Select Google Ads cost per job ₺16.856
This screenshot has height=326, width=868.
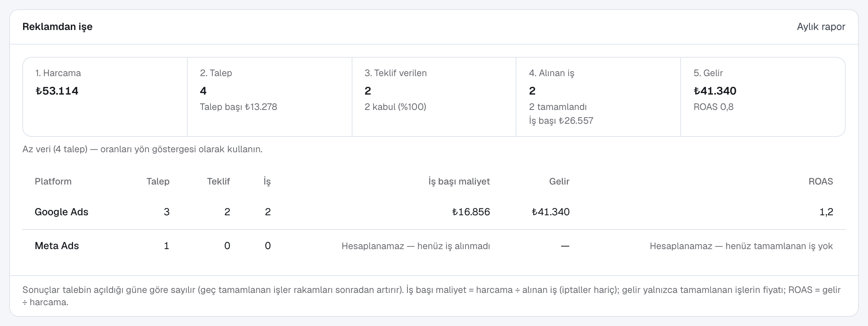pos(471,212)
